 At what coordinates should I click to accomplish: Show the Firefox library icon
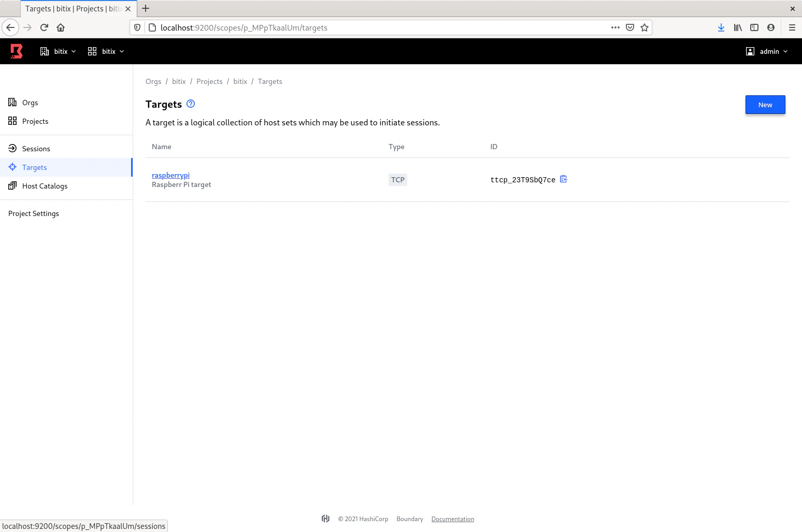click(738, 27)
